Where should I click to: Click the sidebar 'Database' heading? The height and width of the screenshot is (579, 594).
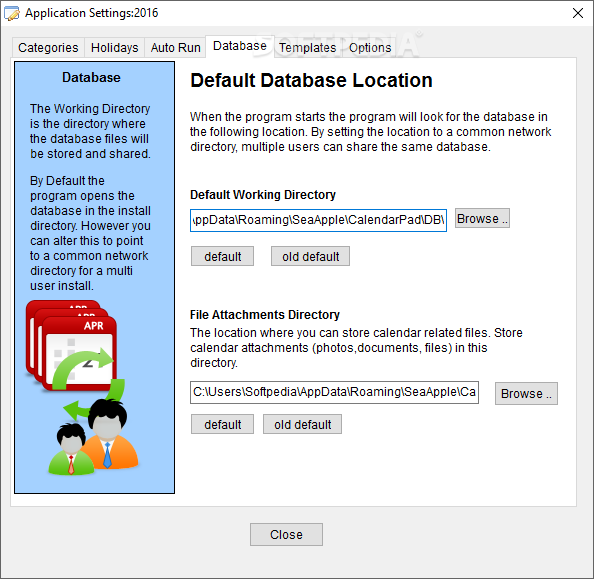point(91,78)
